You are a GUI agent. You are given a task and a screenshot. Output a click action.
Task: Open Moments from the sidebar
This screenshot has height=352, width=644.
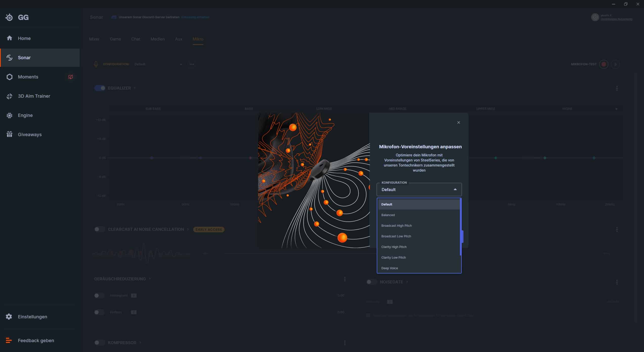28,77
